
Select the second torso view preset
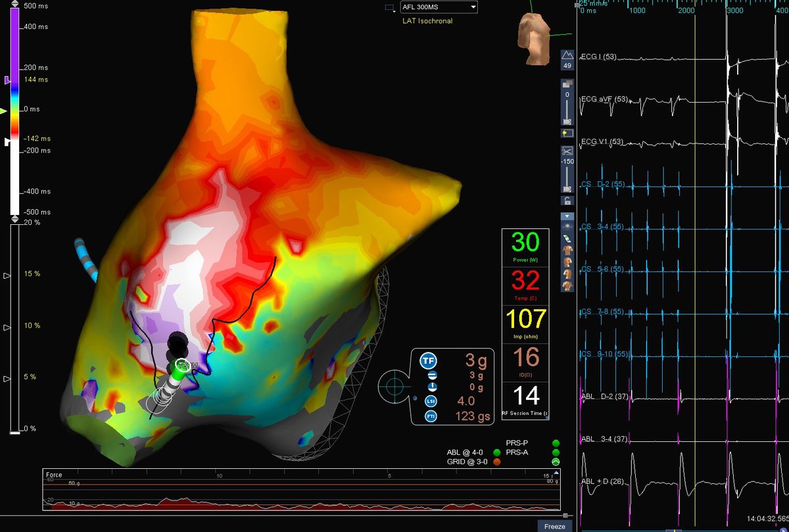pyautogui.click(x=567, y=263)
